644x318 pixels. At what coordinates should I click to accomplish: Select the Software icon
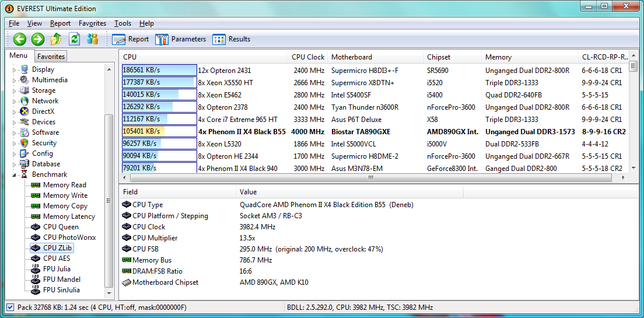pyautogui.click(x=24, y=132)
